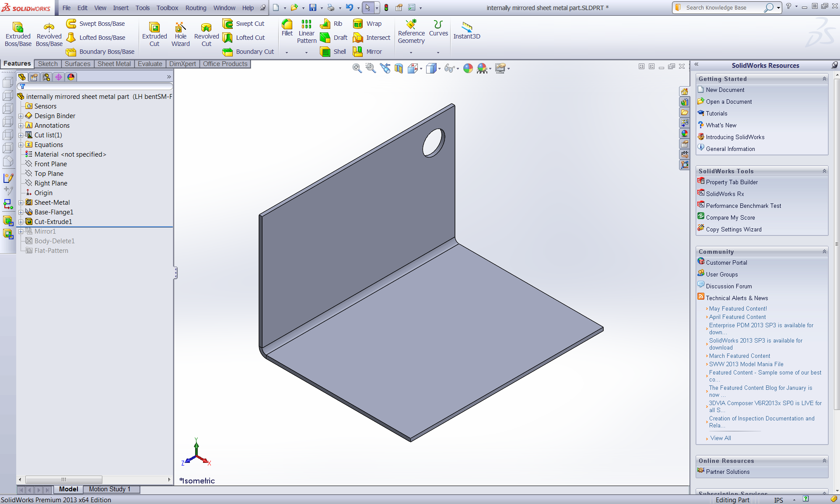Select the suppressed Mirror1 feature
The width and height of the screenshot is (840, 504).
click(45, 231)
